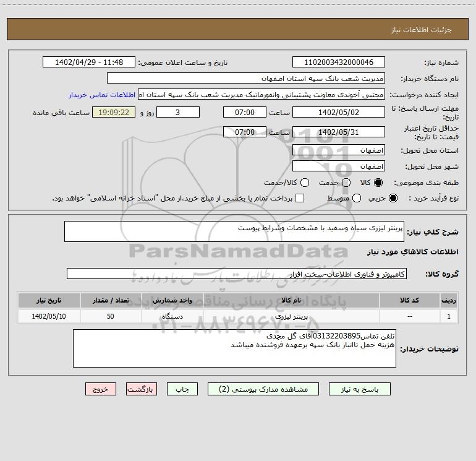Click the توضیحات خریدار text area
Image resolution: width=476 pixels, height=461 pixels.
234,348
